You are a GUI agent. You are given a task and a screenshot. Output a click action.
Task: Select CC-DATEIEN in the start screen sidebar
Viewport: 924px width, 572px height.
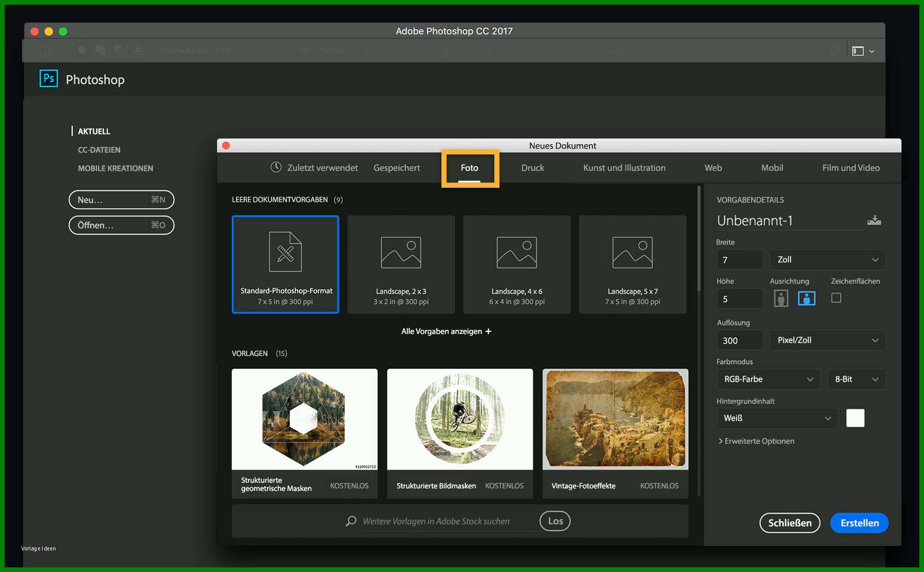(x=99, y=150)
